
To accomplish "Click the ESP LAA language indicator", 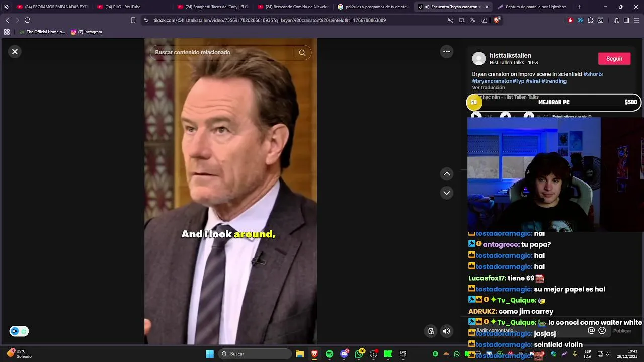I will coord(588,354).
